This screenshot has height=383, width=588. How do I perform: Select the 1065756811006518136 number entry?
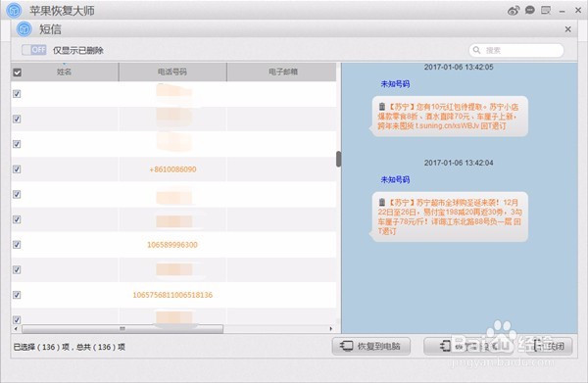point(172,295)
